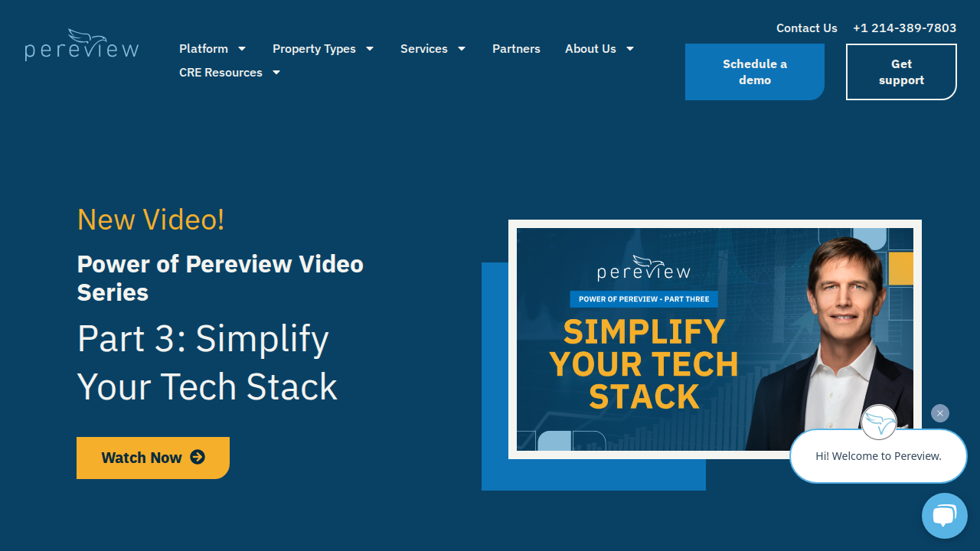This screenshot has width=980, height=551.
Task: Click the Schedule a demo button
Action: click(755, 72)
